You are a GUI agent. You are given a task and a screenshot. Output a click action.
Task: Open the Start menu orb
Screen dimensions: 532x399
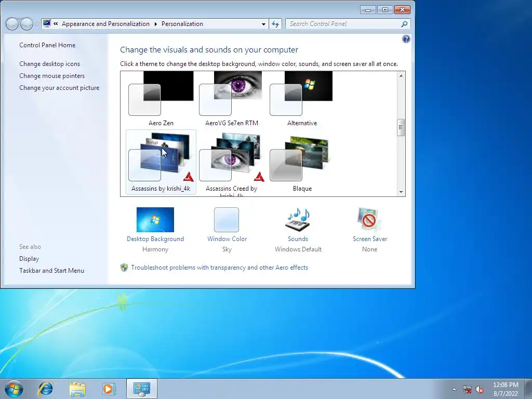[x=14, y=389]
